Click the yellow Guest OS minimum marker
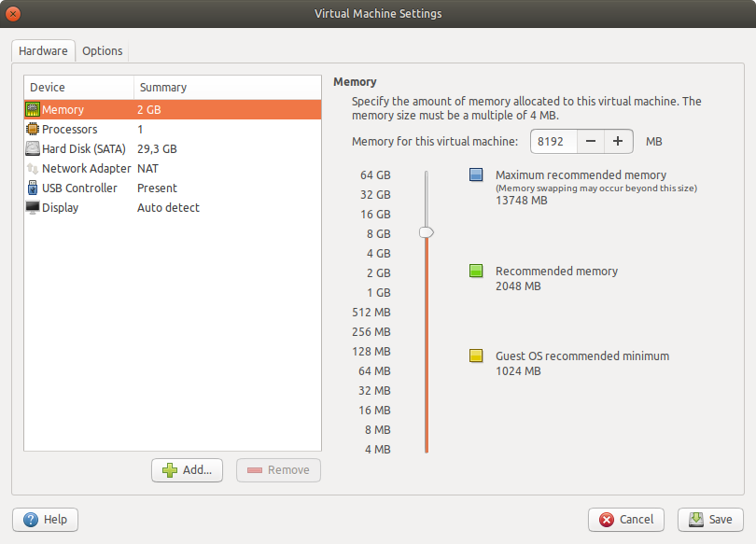756x544 pixels. click(476, 356)
